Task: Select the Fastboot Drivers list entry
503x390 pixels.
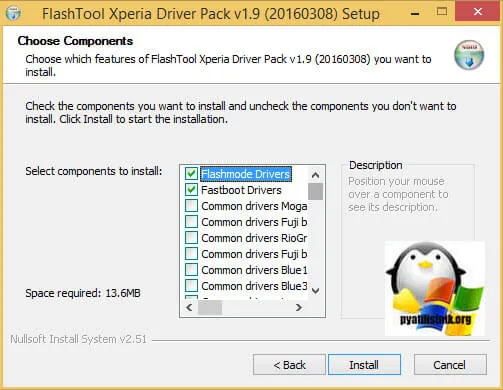Action: [241, 190]
